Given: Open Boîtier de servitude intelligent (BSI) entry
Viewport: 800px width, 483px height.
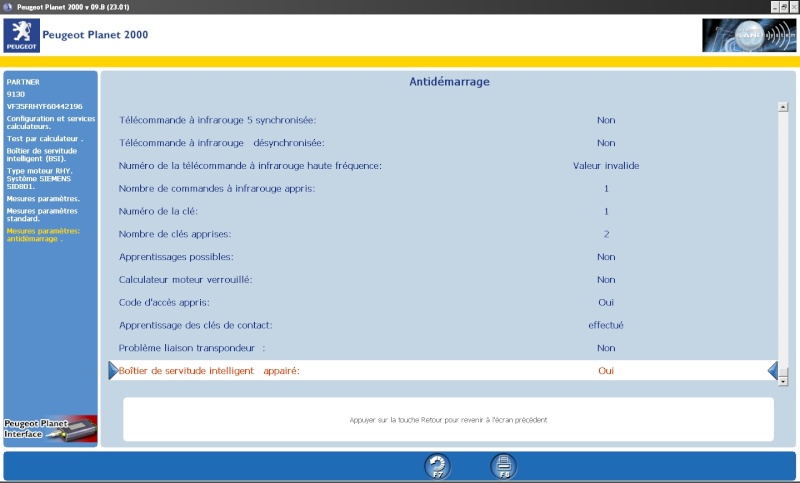Looking at the screenshot, I should [42, 155].
